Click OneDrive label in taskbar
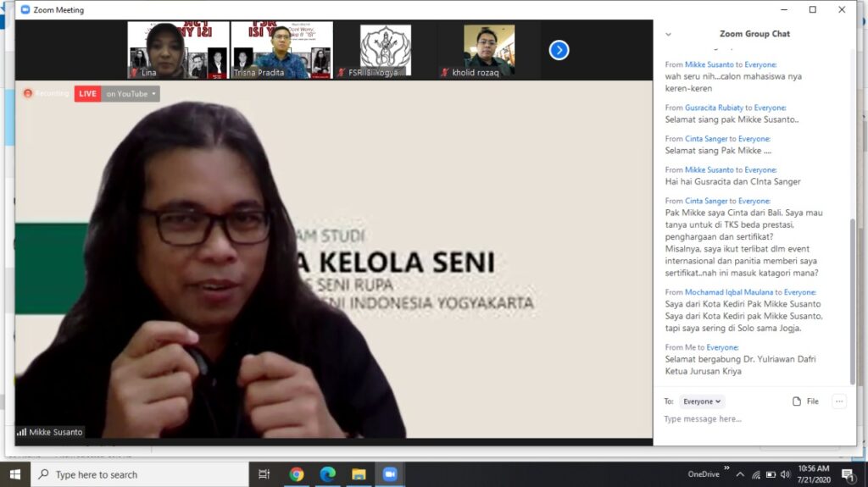 (703, 474)
